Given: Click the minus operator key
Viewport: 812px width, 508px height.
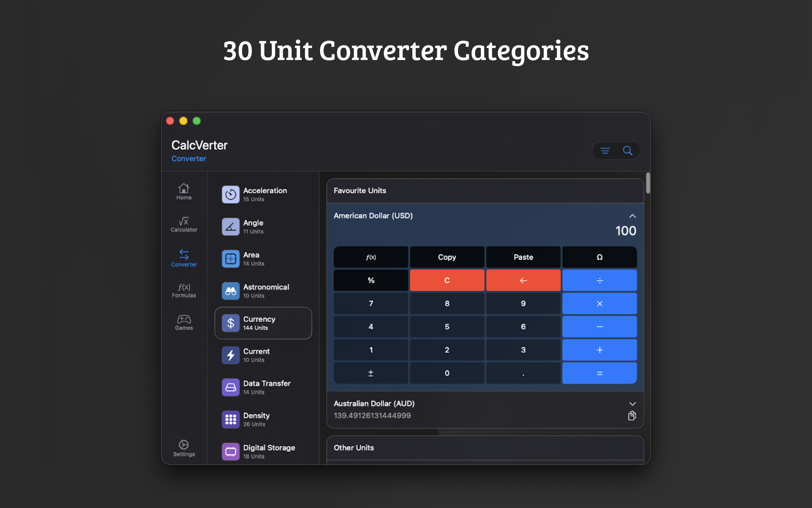Looking at the screenshot, I should coord(599,327).
